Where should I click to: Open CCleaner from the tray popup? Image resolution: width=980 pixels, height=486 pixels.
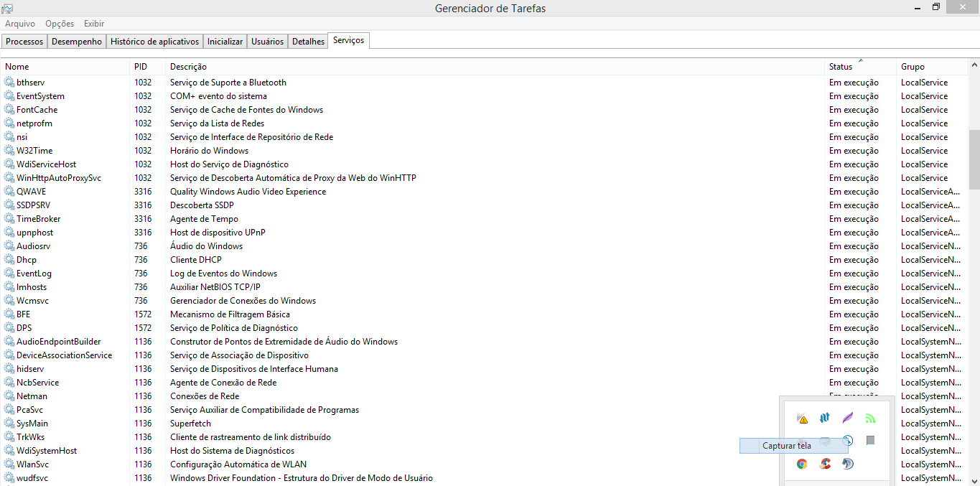pyautogui.click(x=825, y=464)
